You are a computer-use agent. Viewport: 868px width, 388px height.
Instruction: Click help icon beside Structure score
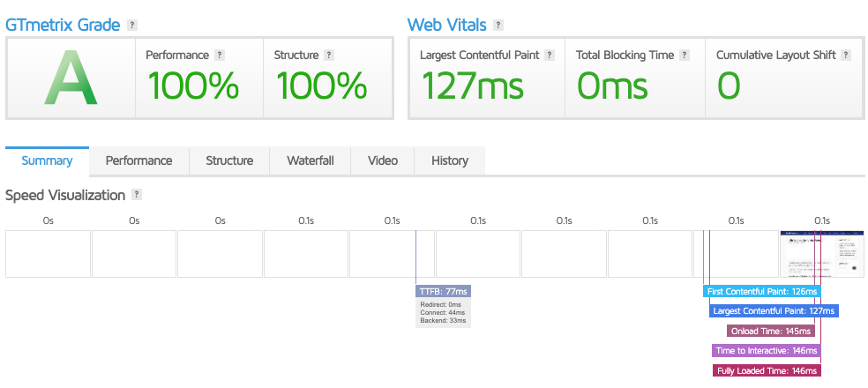coord(329,55)
